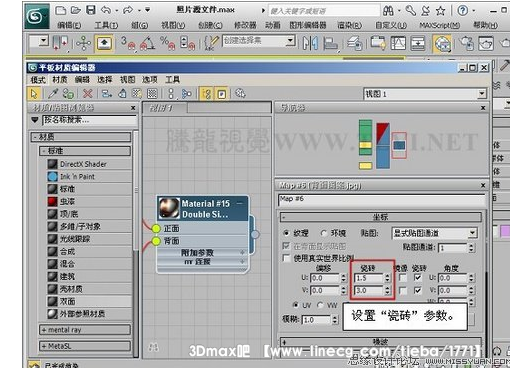Click the star favorites icon in title bar
The height and width of the screenshot is (368, 510).
(440, 11)
